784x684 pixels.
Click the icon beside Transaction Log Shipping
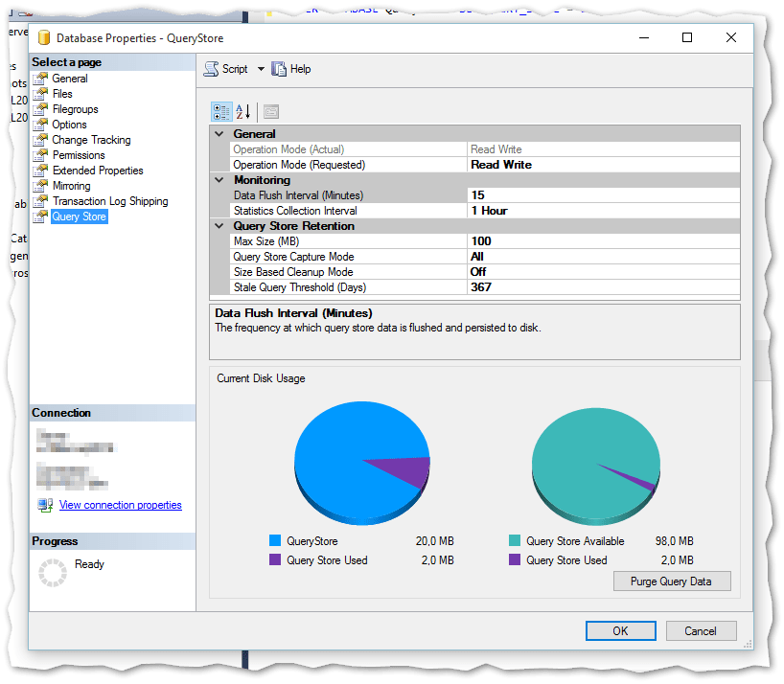click(40, 201)
